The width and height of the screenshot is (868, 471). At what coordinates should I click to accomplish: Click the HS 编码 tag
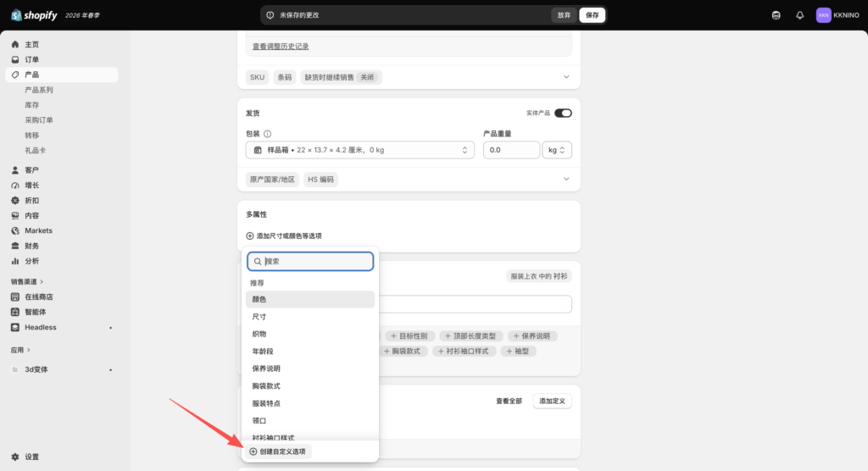coord(320,180)
